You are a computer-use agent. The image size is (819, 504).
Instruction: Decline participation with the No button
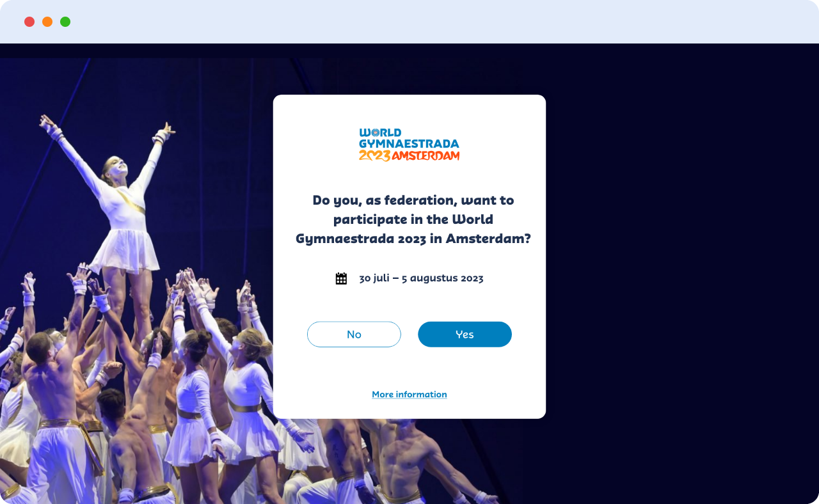coord(354,335)
